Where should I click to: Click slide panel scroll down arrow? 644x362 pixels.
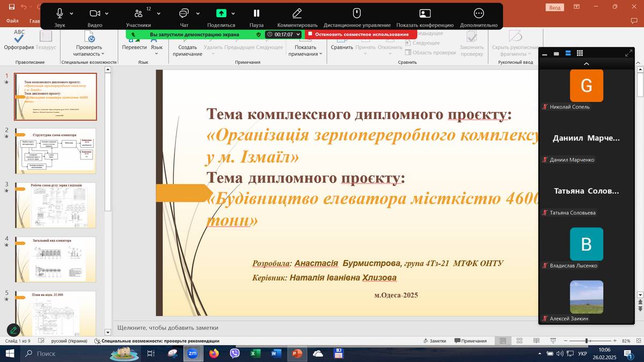coord(108,333)
